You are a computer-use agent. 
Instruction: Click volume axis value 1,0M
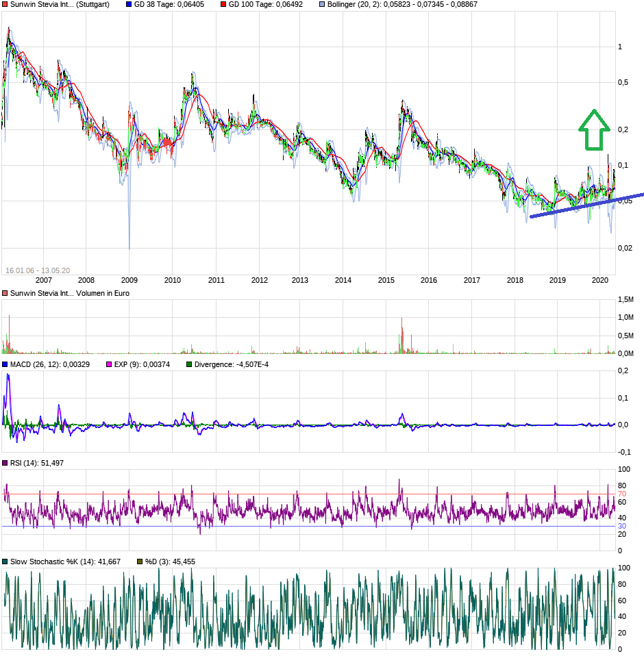(x=626, y=317)
